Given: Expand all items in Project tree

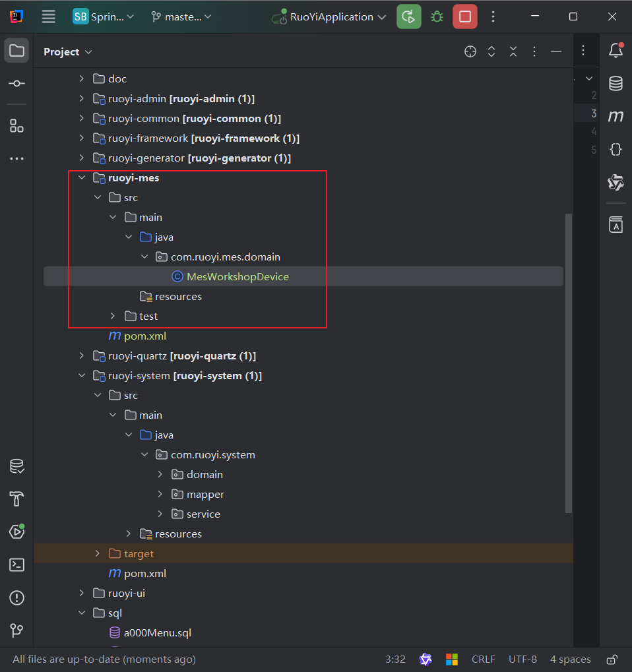Looking at the screenshot, I should pos(491,52).
